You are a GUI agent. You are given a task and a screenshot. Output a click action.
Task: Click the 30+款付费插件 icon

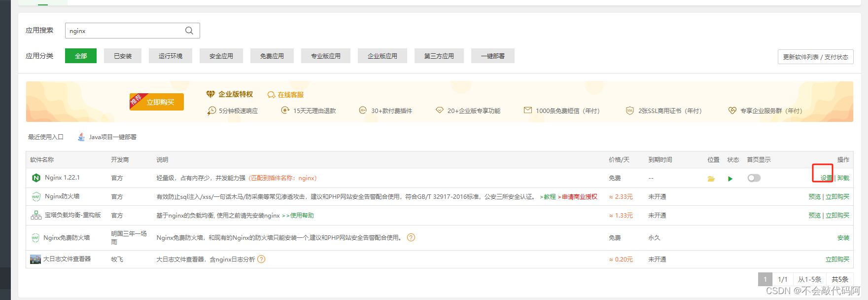pyautogui.click(x=363, y=110)
